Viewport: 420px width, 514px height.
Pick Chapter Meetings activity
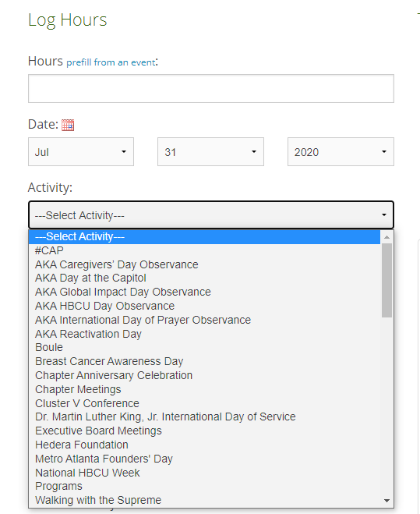[x=205, y=389]
